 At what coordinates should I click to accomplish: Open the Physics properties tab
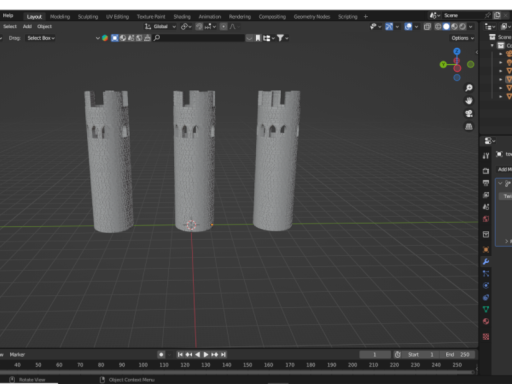click(x=486, y=286)
